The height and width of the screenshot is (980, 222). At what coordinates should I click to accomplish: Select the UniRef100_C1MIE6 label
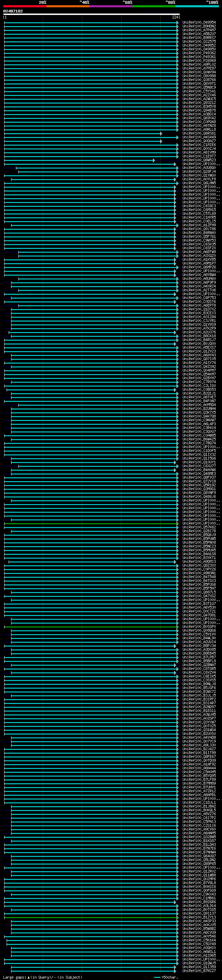(x=199, y=145)
